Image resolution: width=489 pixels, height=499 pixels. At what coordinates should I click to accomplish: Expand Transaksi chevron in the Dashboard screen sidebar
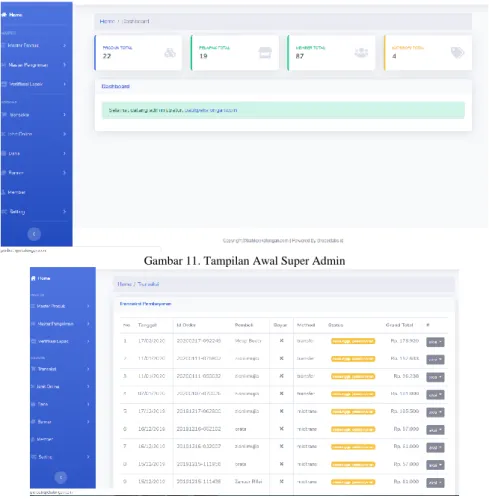coord(65,115)
